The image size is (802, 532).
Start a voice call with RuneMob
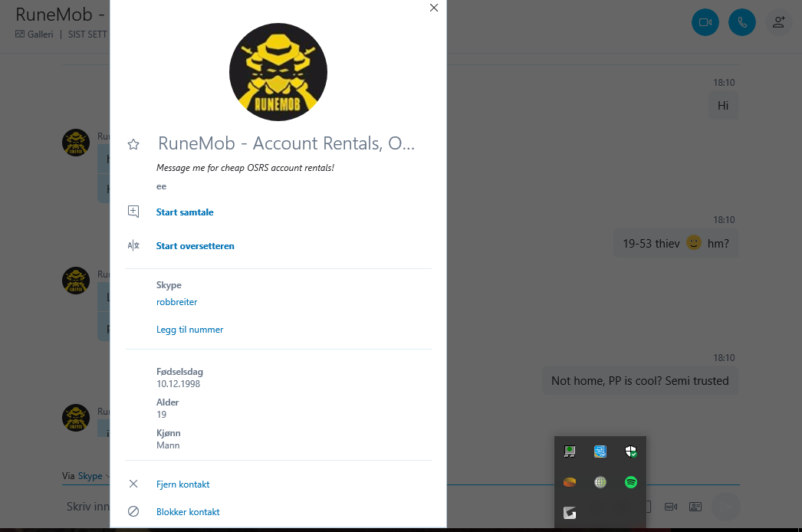click(742, 22)
